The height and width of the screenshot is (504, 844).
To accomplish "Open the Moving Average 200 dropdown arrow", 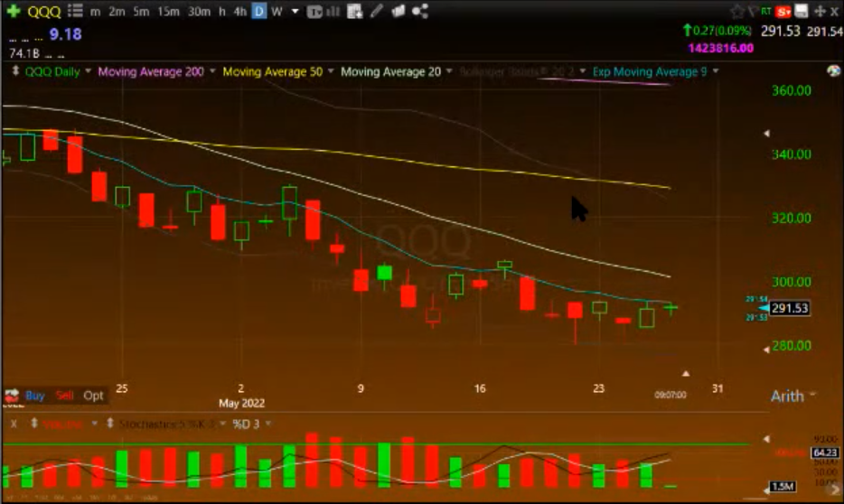I will click(x=212, y=70).
